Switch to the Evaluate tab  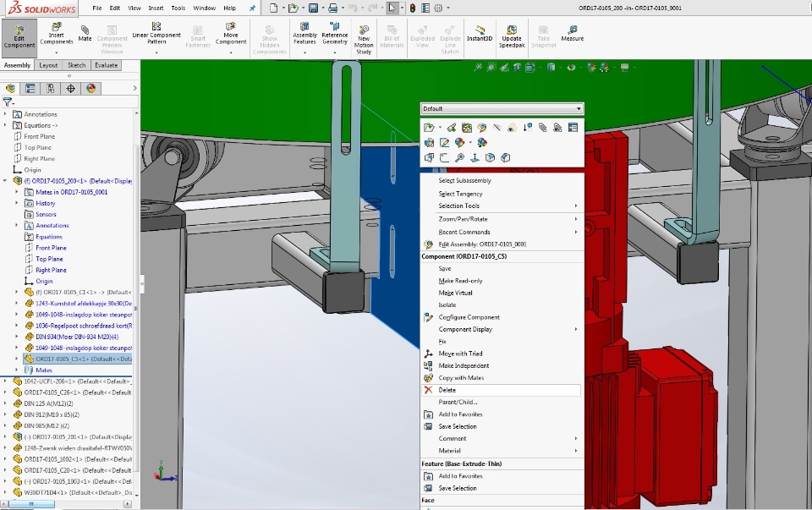pos(107,65)
